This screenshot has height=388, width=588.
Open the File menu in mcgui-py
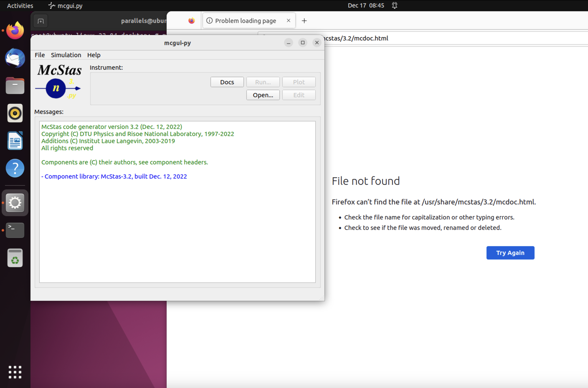(39, 55)
